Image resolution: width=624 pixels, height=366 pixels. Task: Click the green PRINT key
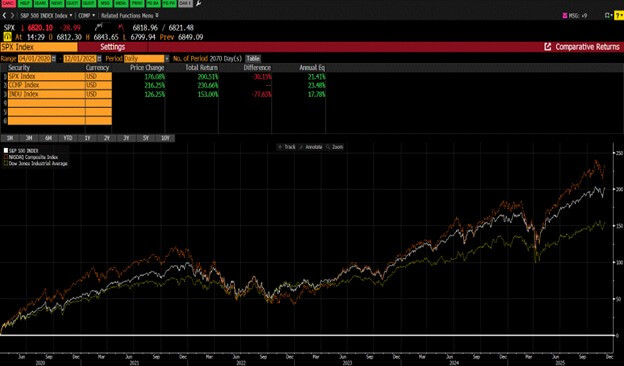137,4
